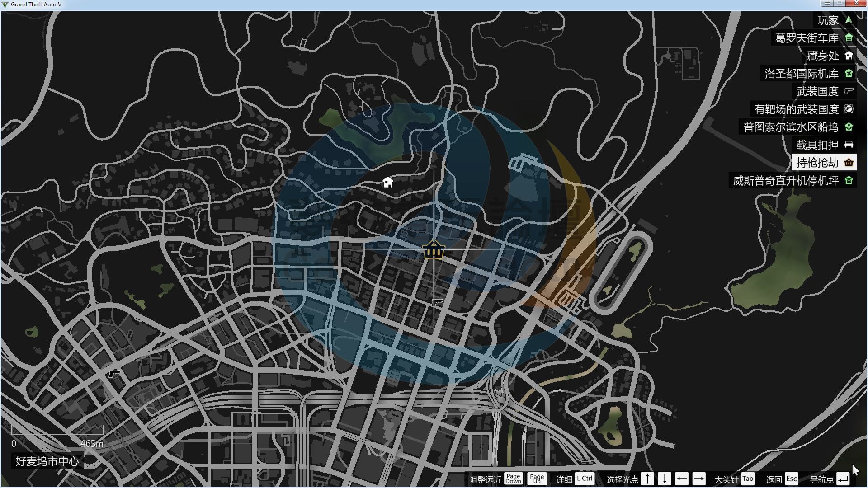Viewport: 868px width, 488px height.
Task: Click the up arrow blip selector
Action: point(647,479)
